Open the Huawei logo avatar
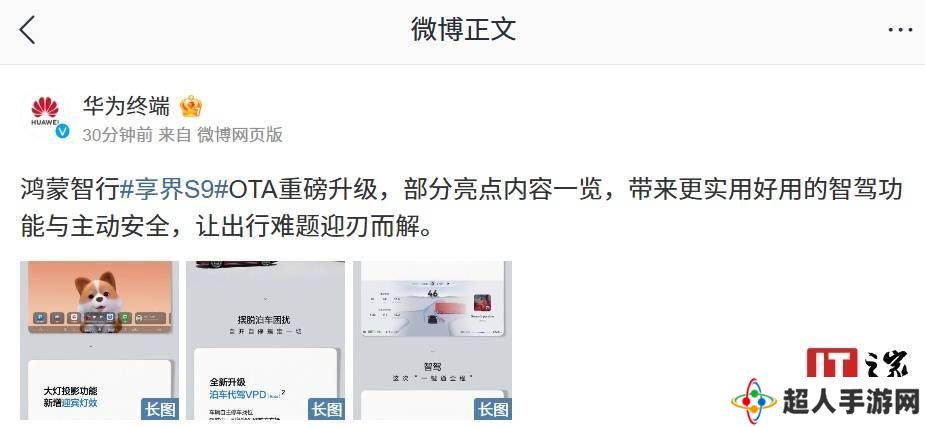Viewport: 925px width, 427px height. pos(45,112)
